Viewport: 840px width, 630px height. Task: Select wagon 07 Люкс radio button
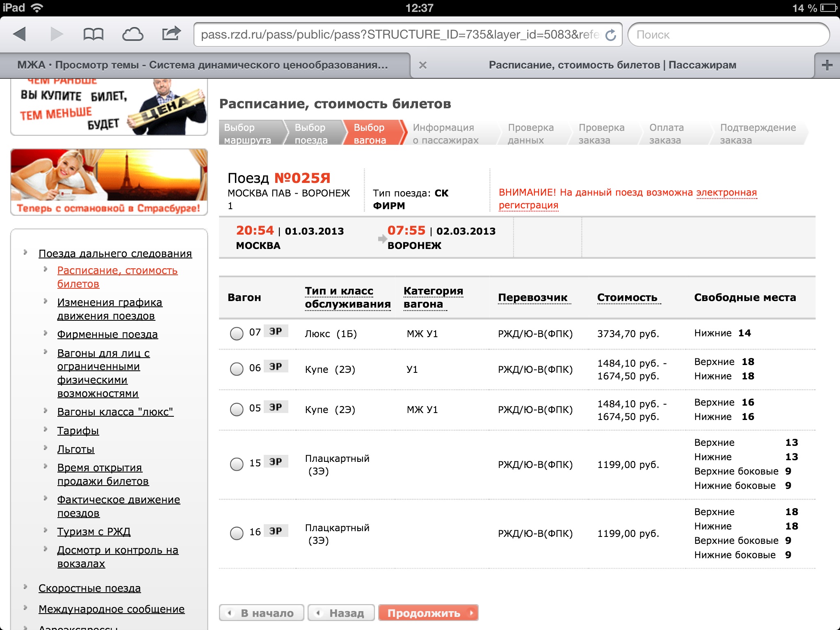click(237, 333)
